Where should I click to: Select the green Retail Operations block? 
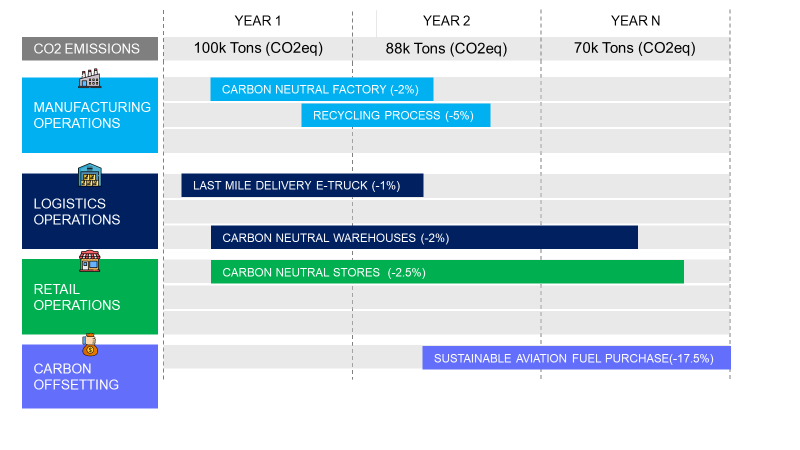pyautogui.click(x=90, y=297)
